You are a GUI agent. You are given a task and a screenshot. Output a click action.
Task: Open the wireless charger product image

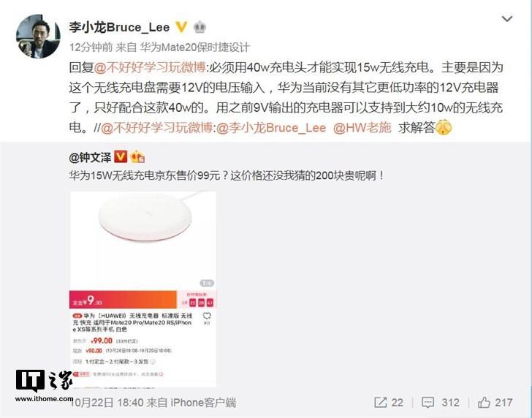(x=142, y=289)
